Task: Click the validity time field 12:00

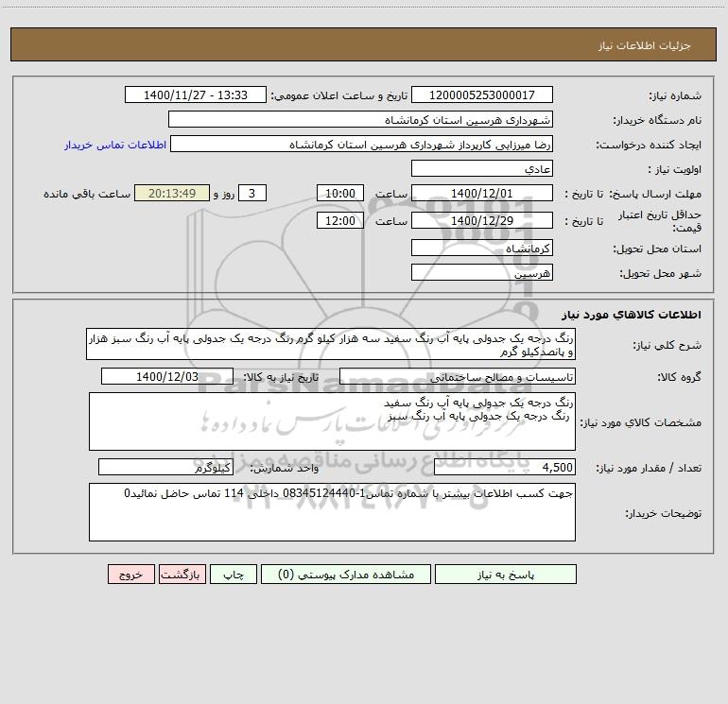Action: [x=339, y=220]
